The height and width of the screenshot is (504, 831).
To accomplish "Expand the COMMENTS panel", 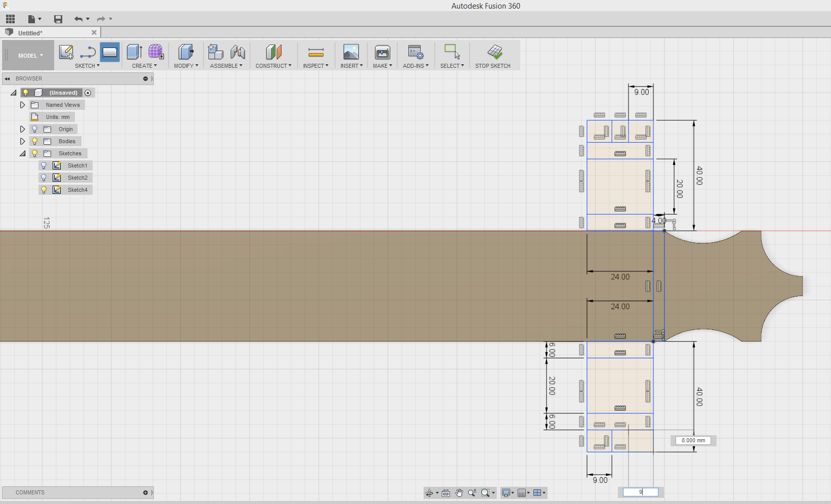I will [x=145, y=492].
